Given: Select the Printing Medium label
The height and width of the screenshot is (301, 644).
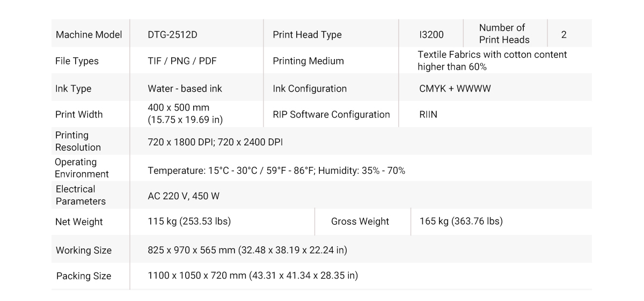Looking at the screenshot, I should pyautogui.click(x=308, y=61).
